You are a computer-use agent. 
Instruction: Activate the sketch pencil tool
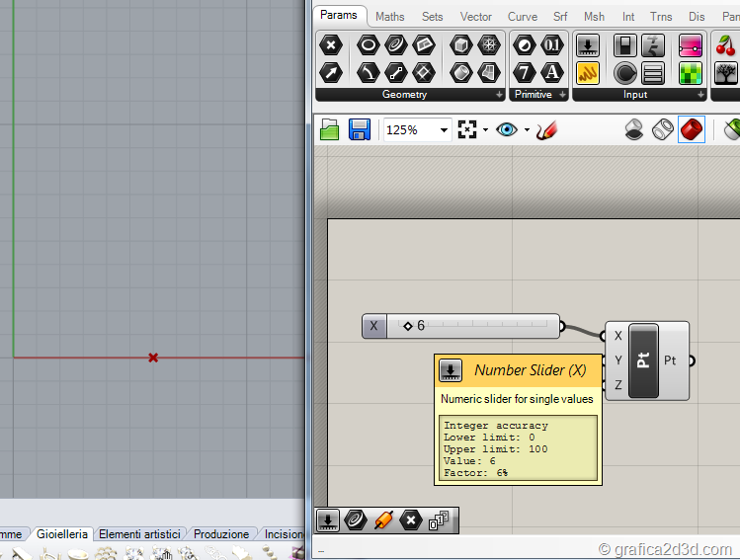point(547,129)
